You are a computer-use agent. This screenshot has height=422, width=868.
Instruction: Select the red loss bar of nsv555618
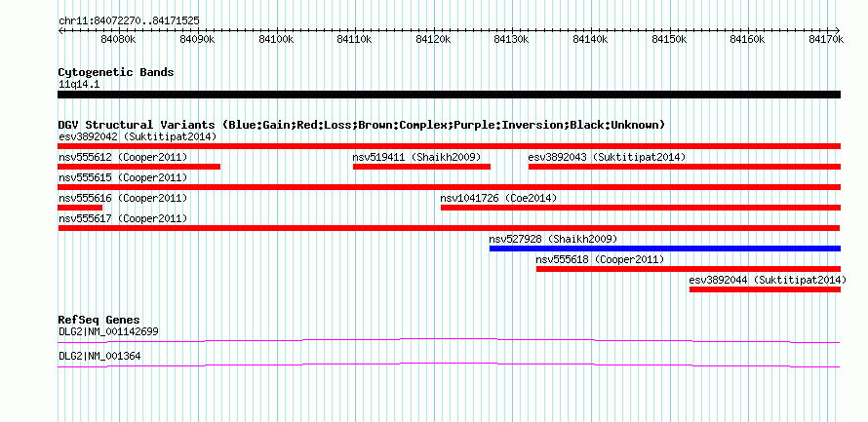pyautogui.click(x=689, y=269)
